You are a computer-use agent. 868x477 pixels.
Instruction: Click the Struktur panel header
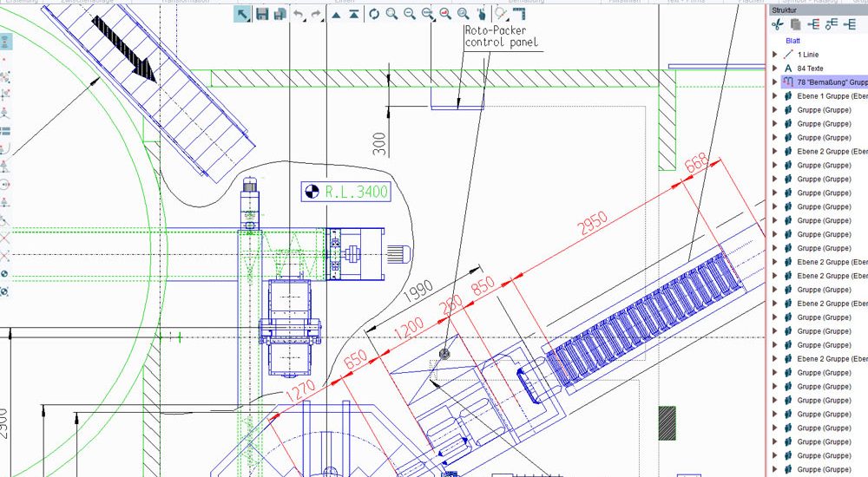click(819, 10)
